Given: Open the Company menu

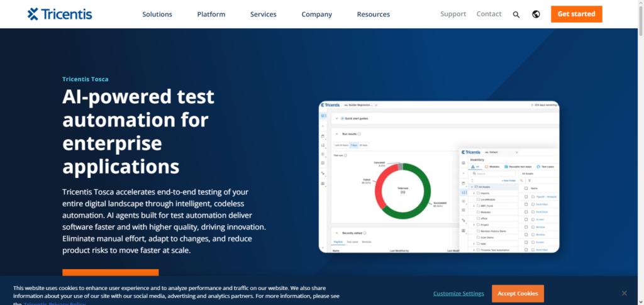Looking at the screenshot, I should tap(317, 14).
